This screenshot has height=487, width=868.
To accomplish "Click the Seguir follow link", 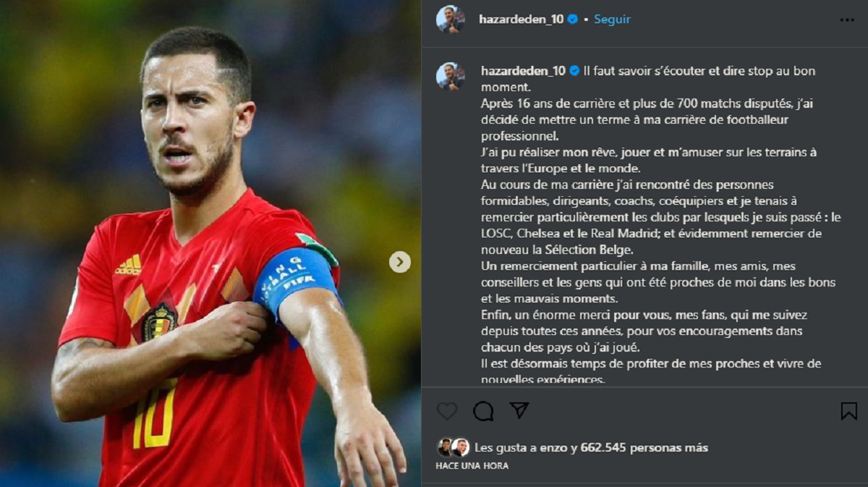I will [x=612, y=20].
